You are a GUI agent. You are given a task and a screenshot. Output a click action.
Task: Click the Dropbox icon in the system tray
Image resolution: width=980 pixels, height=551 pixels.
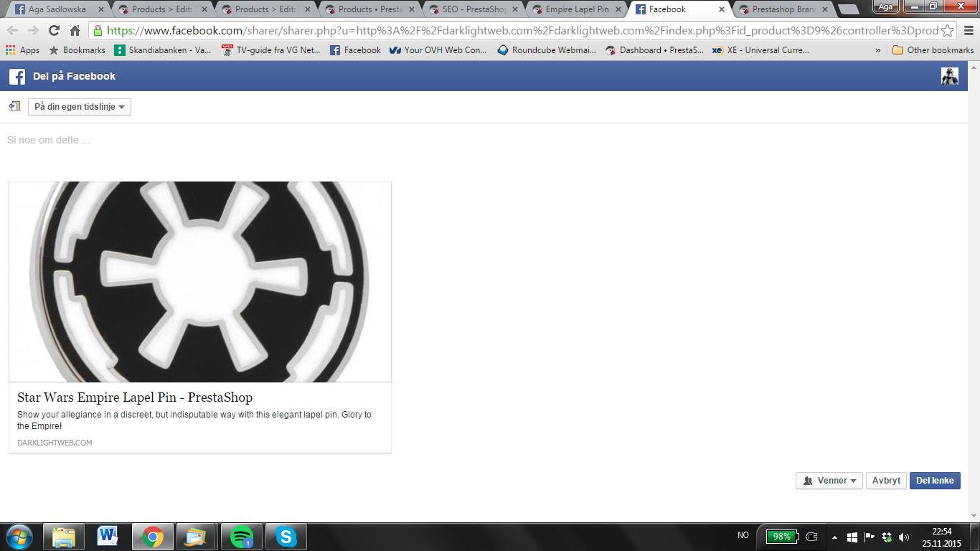coord(887,537)
